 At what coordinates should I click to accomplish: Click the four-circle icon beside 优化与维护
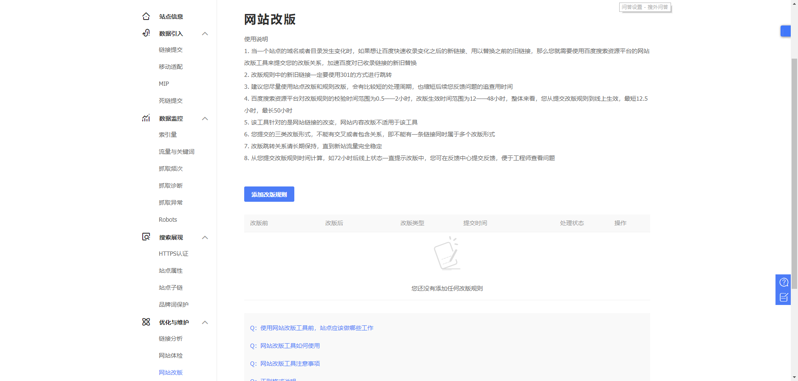[x=146, y=322]
